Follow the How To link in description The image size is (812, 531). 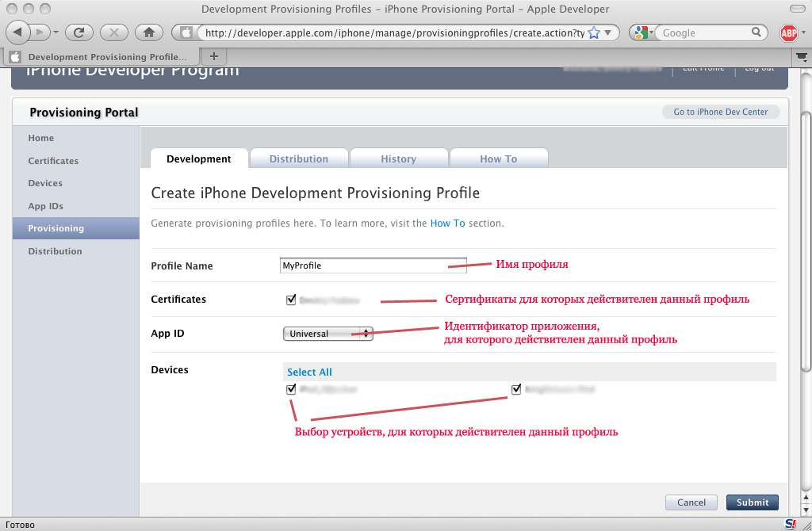tap(447, 223)
